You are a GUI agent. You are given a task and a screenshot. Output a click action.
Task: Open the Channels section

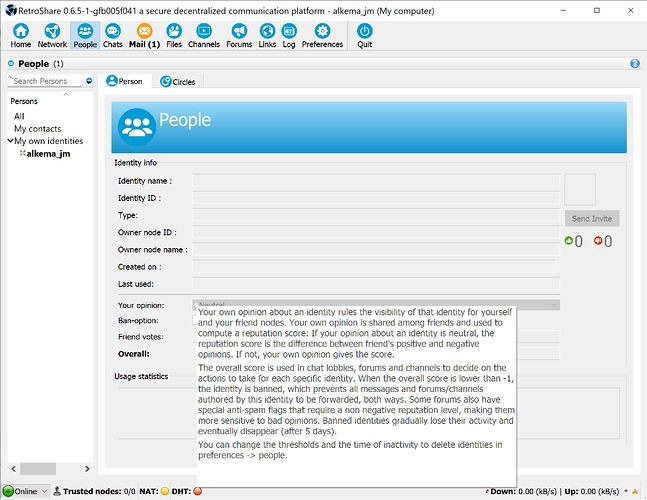click(x=204, y=36)
